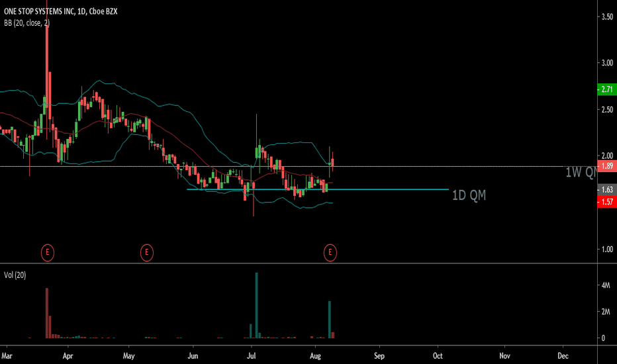Click the green 2.71 price label
Image resolution: width=617 pixels, height=364 pixels.
pyautogui.click(x=607, y=89)
